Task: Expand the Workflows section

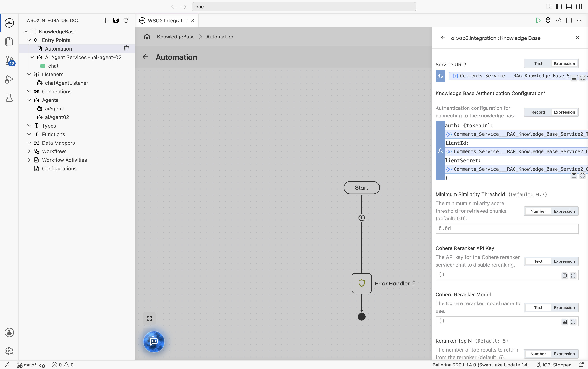Action: tap(29, 151)
